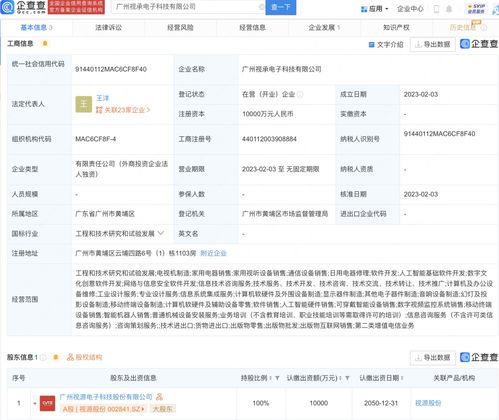This screenshot has width=499, height=420.
Task: Open the mobile phone icon in the header
Action: click(436, 9)
